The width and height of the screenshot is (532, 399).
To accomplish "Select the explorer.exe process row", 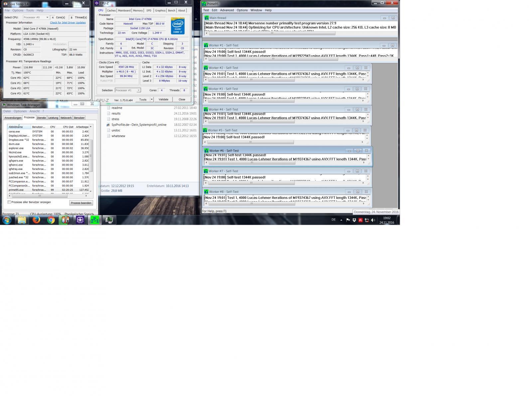I will click(48, 148).
